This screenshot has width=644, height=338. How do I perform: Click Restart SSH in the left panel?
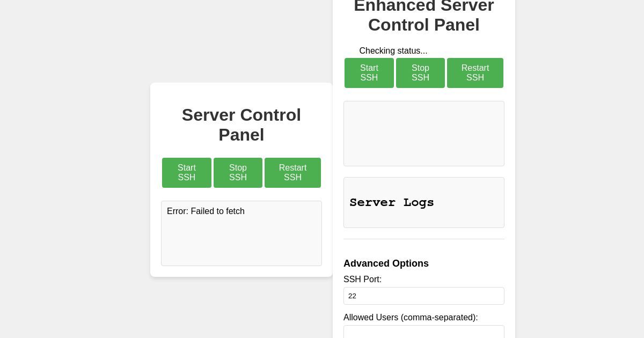click(292, 173)
